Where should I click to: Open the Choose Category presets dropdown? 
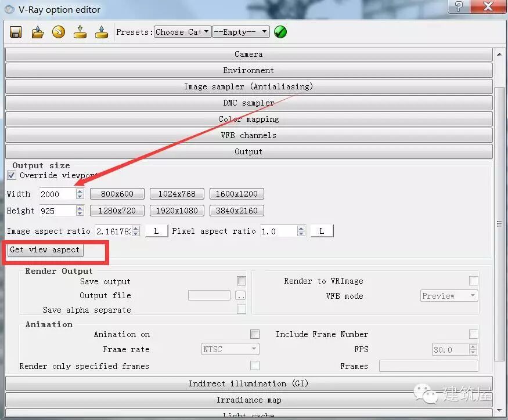coord(182,32)
